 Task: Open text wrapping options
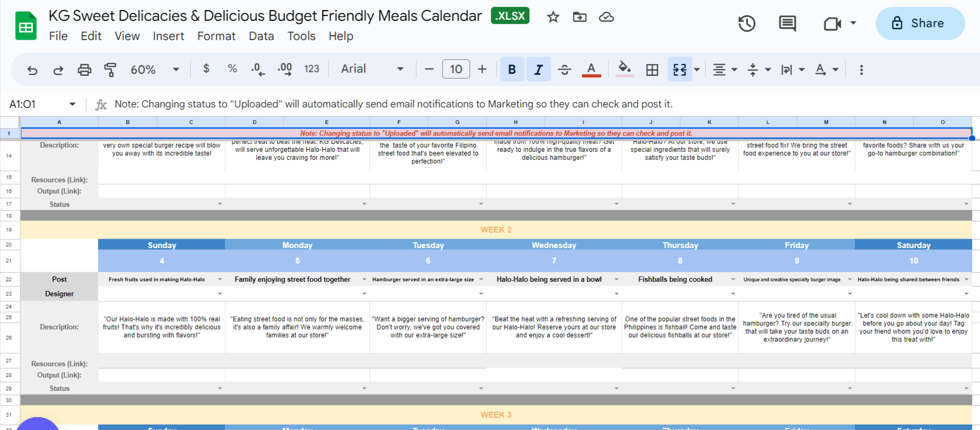793,70
